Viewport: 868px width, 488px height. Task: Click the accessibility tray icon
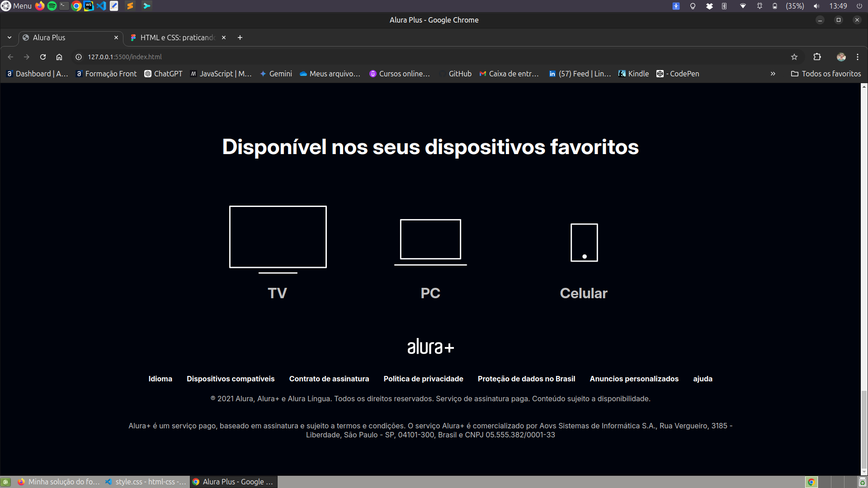coord(676,6)
